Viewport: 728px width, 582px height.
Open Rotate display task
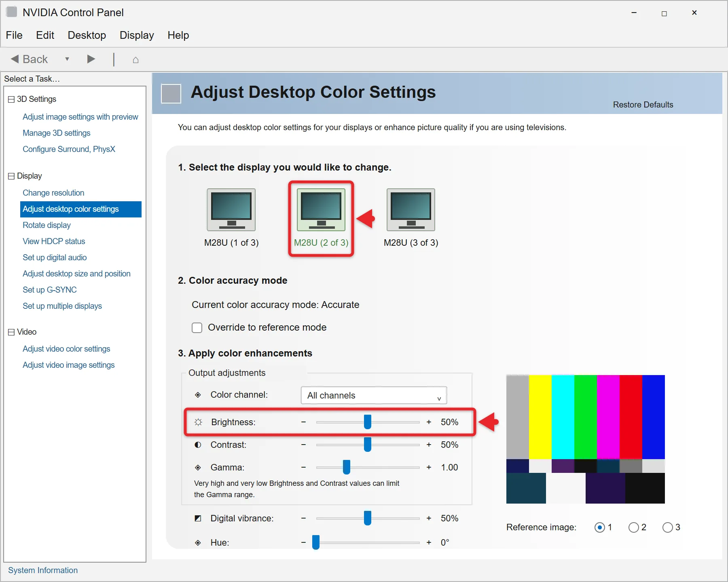pos(47,225)
